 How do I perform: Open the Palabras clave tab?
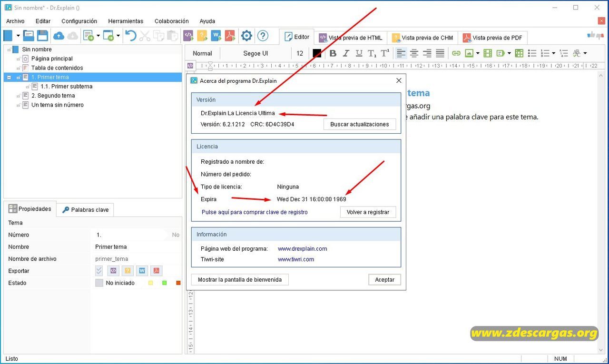click(85, 210)
